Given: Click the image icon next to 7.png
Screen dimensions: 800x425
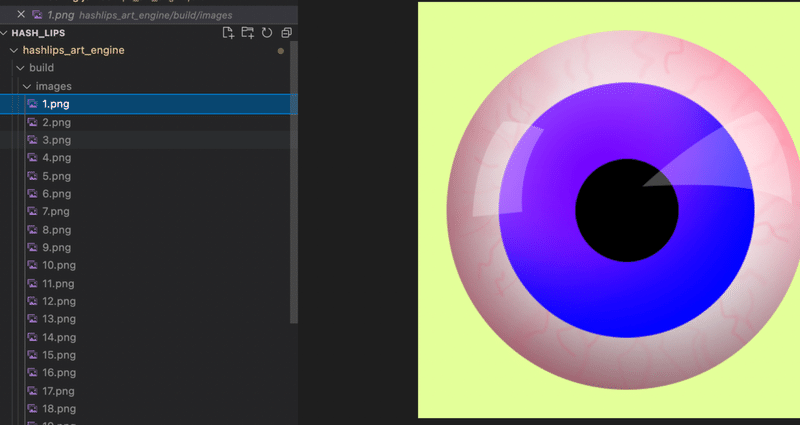Looking at the screenshot, I should [x=32, y=211].
